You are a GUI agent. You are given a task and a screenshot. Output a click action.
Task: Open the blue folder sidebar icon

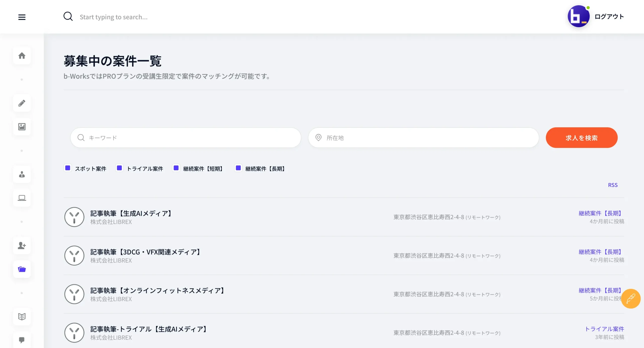(22, 269)
